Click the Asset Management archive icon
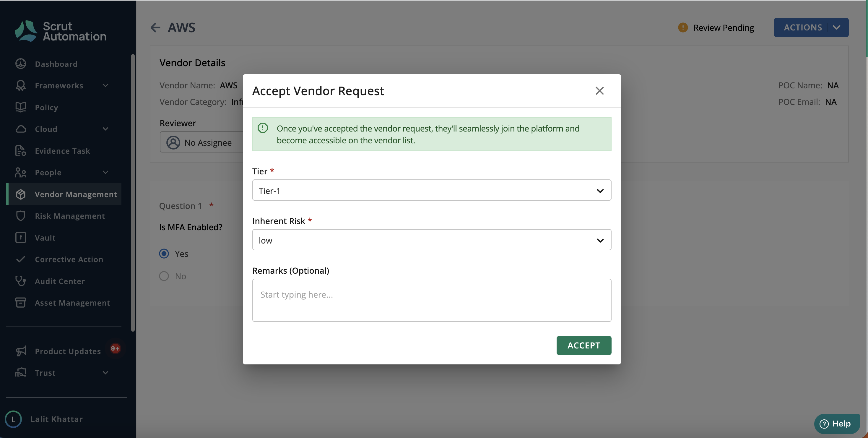Screen dimensions: 868x438 21,302
